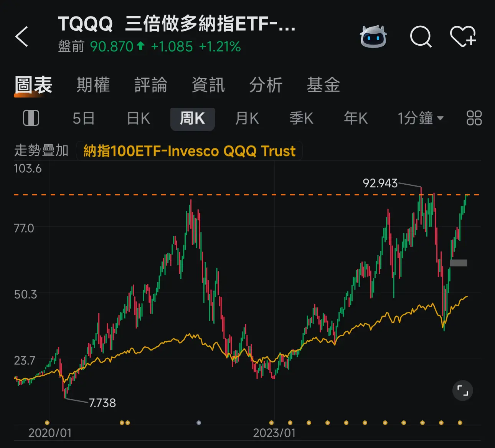Select the 季K chart period

click(302, 118)
